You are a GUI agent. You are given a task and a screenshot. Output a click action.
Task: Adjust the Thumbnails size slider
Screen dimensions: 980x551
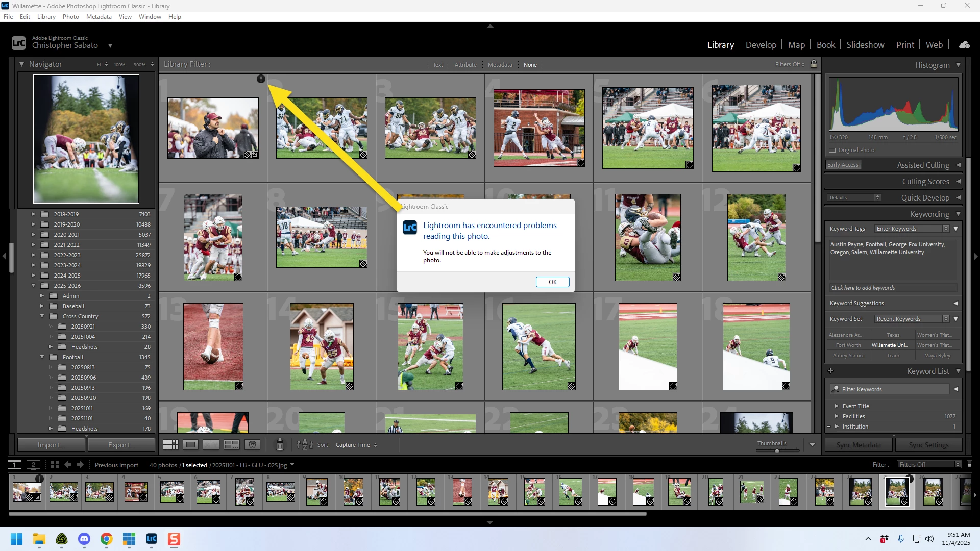click(x=777, y=450)
